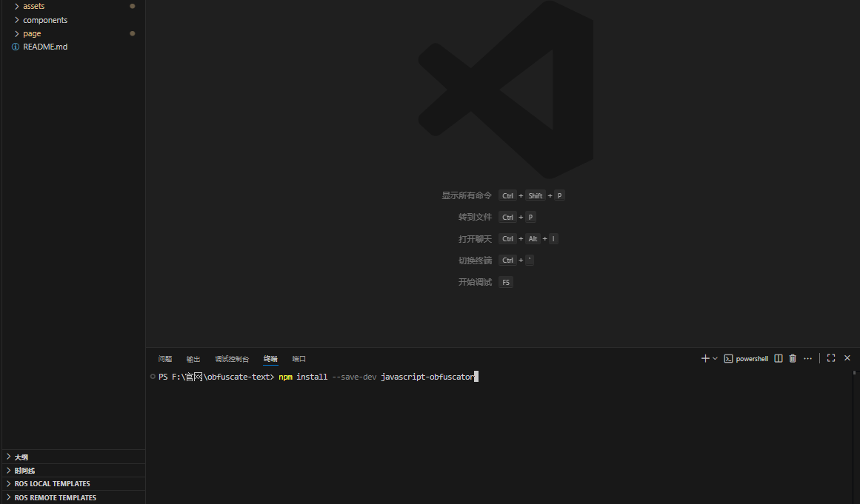Switch to the 问题 panel tab

click(165, 359)
